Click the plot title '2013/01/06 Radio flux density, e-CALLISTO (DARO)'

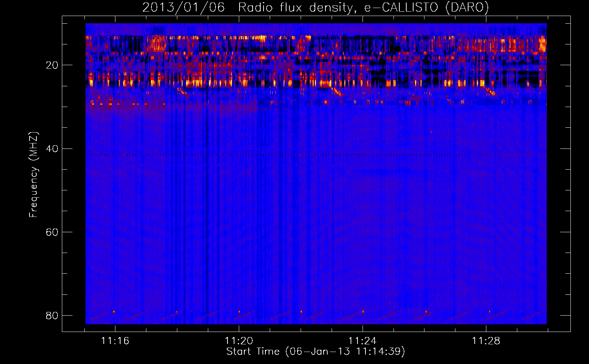(316, 7)
